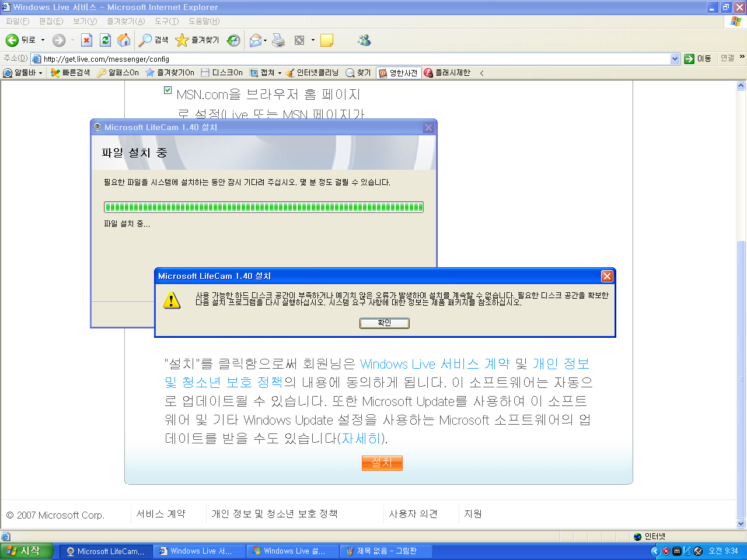747x560 pixels.
Task: Close the error message dialog with X
Action: coord(607,276)
